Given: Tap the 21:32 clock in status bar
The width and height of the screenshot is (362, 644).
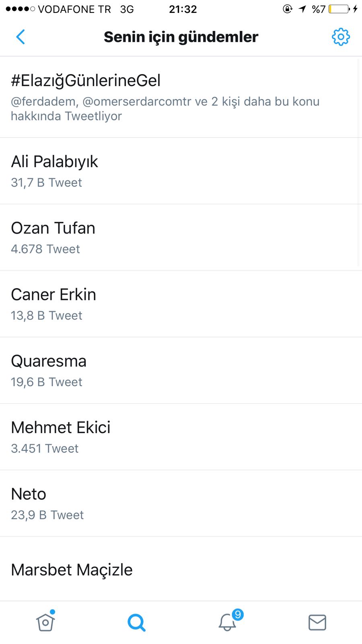Looking at the screenshot, I should click(x=183, y=9).
